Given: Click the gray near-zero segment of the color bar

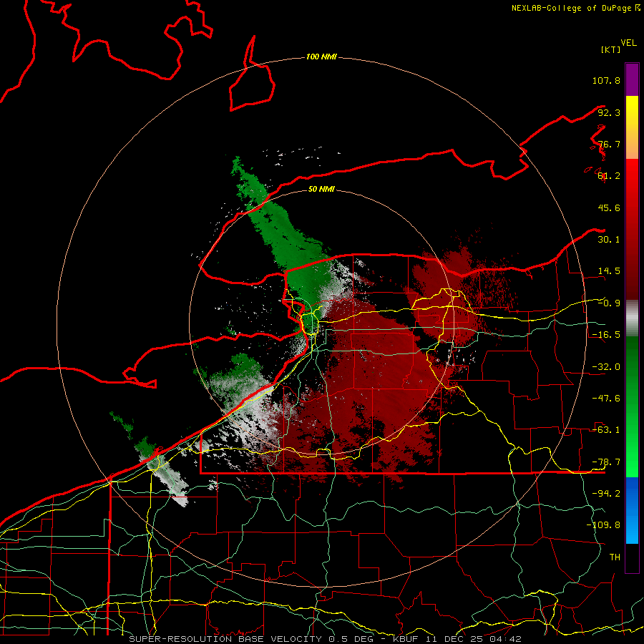Looking at the screenshot, I should tap(632, 318).
